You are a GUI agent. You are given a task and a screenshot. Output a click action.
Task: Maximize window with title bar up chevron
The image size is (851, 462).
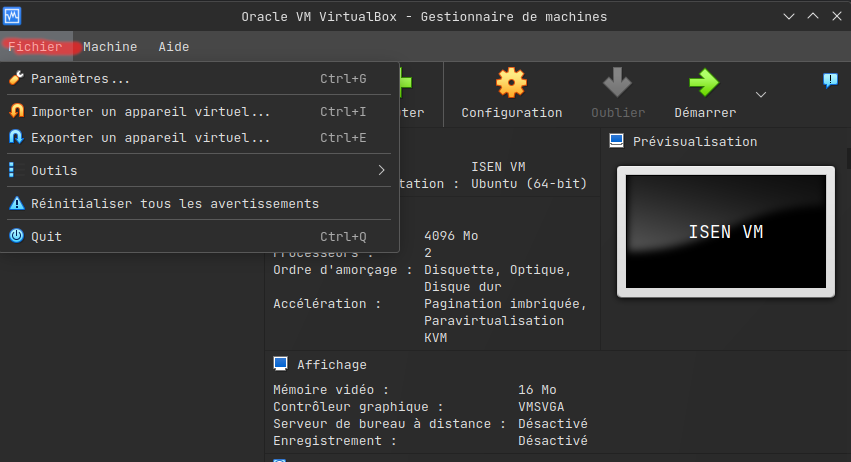812,16
